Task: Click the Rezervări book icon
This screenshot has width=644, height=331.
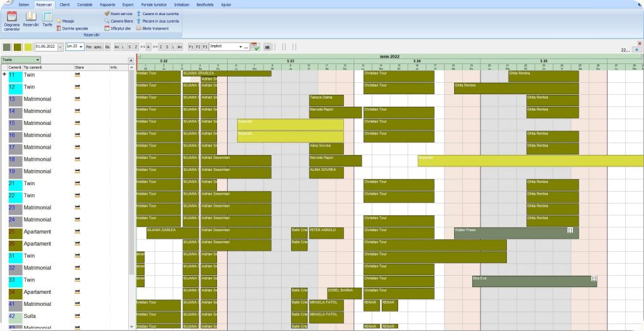Action: [30, 17]
